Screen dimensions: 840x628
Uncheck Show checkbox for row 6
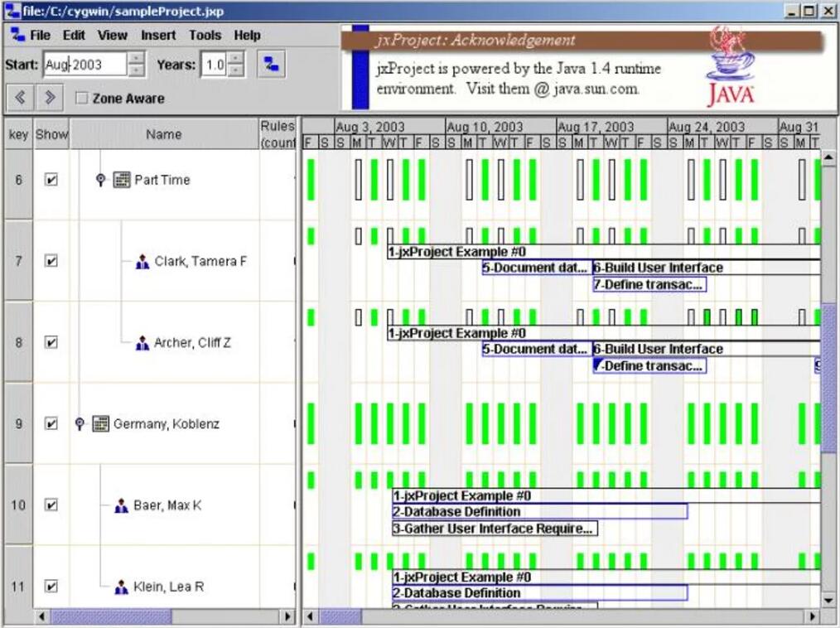pos(51,180)
